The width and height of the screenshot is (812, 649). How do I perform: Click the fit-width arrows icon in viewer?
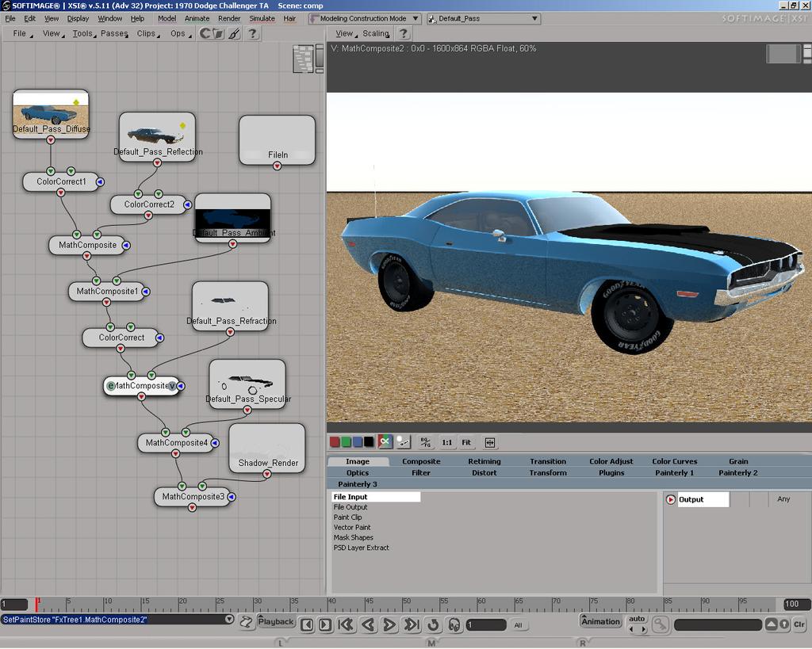tap(490, 442)
